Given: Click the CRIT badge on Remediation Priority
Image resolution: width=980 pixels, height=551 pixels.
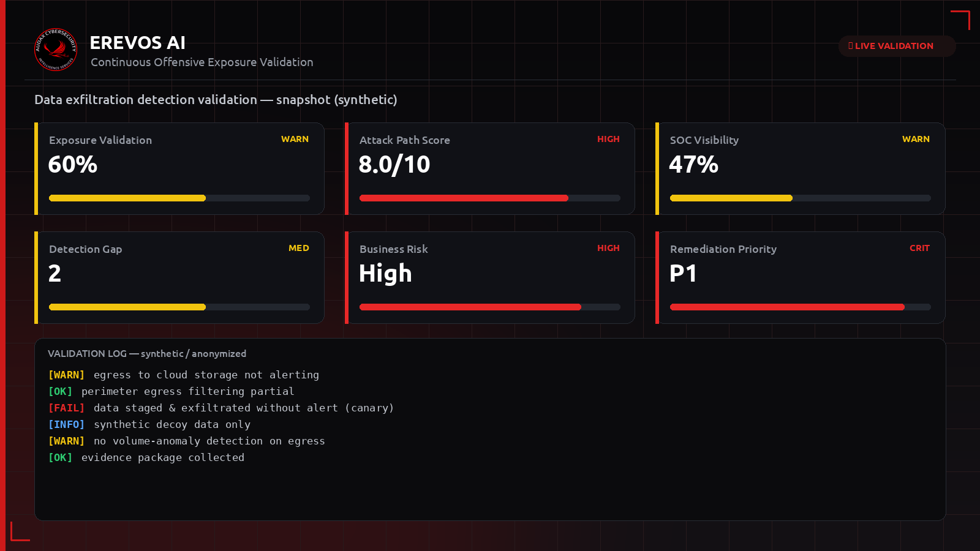Looking at the screenshot, I should coord(919,248).
